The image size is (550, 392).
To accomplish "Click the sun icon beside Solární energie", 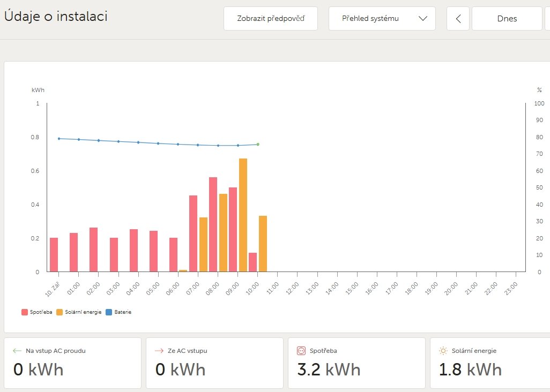I will [443, 351].
